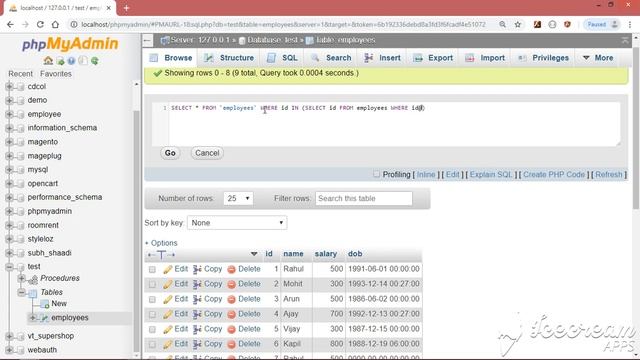Screen dimensions: 640x360
Task: Open the Import tab
Action: 486,58
